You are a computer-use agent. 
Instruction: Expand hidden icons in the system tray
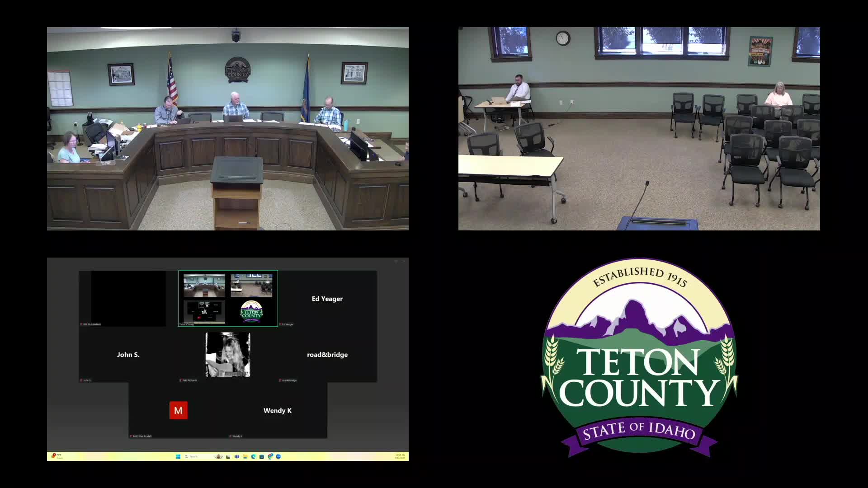(x=382, y=456)
